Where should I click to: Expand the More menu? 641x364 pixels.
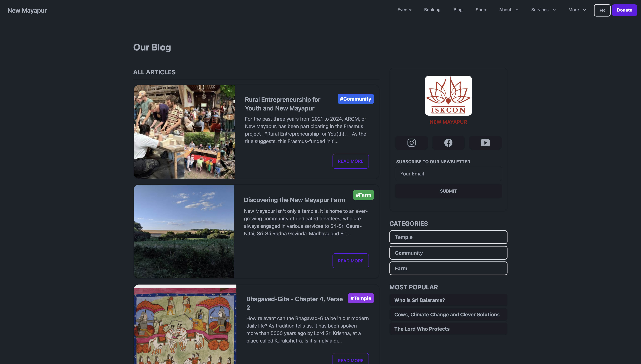(577, 10)
